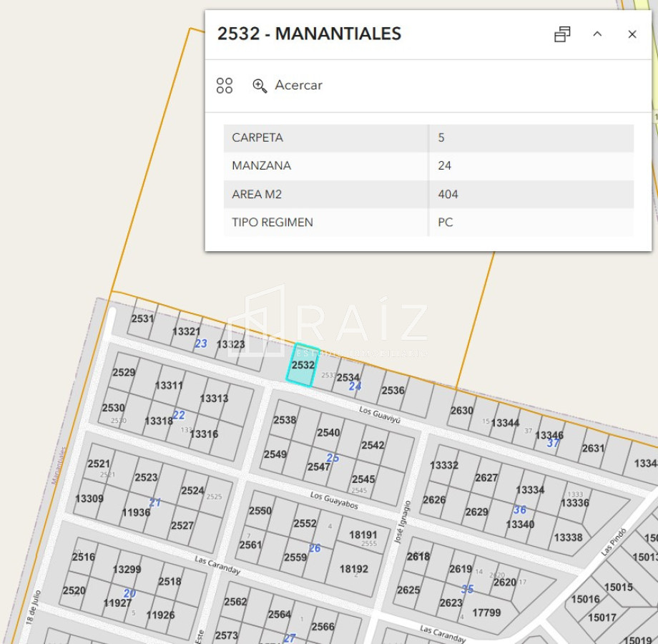The height and width of the screenshot is (644, 658).
Task: Select parcel 13316 on the map
Action: tap(204, 434)
